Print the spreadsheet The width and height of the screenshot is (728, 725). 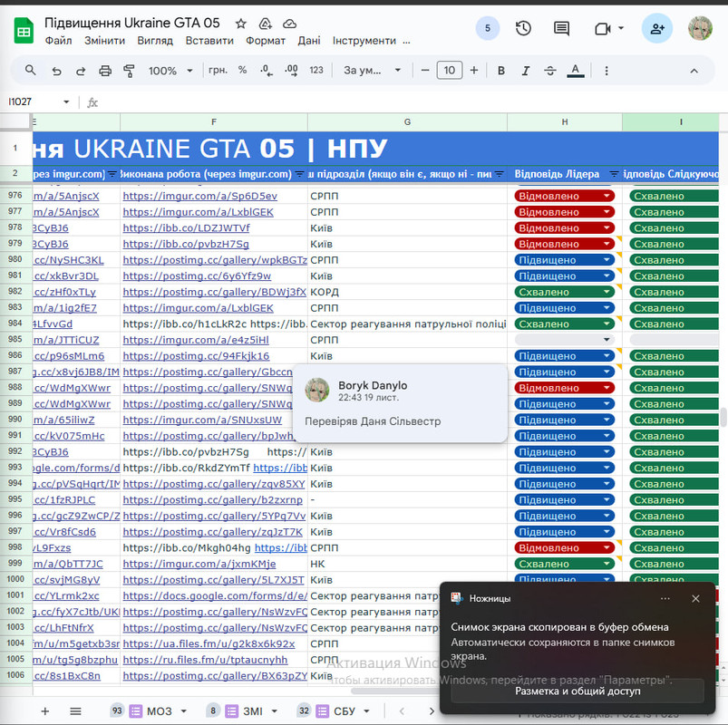105,71
